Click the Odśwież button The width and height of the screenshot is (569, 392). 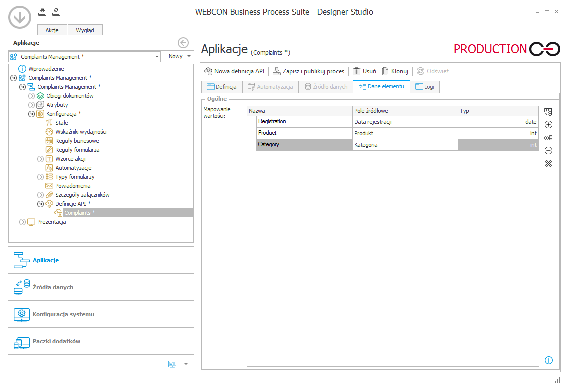pyautogui.click(x=433, y=71)
